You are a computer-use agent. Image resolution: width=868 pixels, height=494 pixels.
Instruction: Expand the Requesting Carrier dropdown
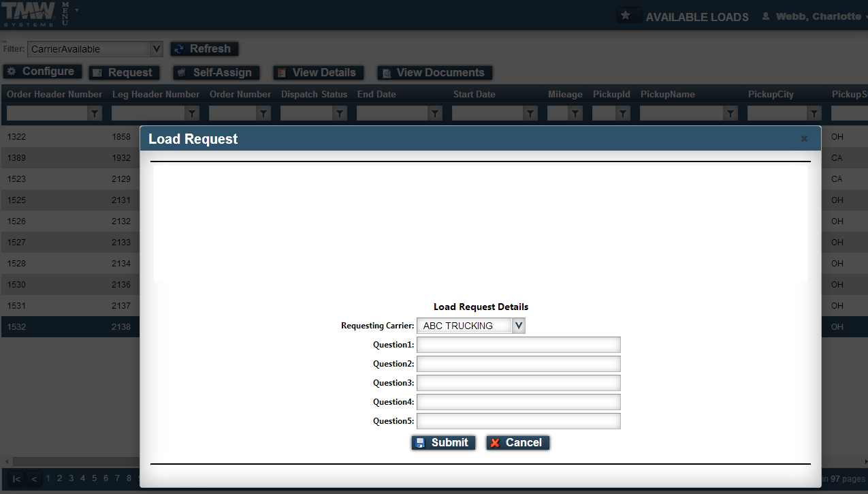[519, 325]
